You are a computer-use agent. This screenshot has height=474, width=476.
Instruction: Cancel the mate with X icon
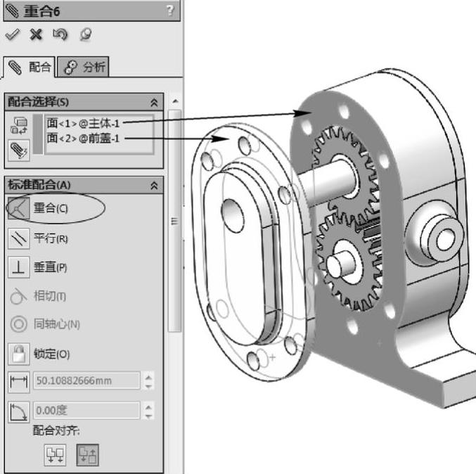coord(36,34)
